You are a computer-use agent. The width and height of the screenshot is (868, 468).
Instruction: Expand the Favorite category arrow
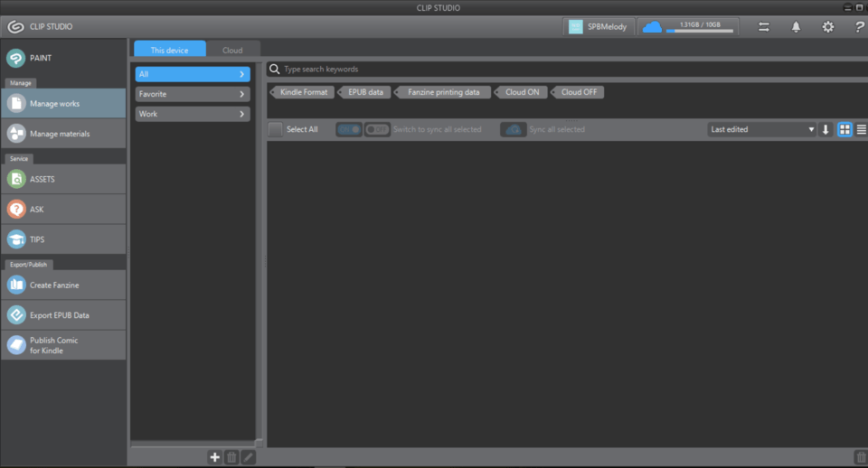(242, 94)
